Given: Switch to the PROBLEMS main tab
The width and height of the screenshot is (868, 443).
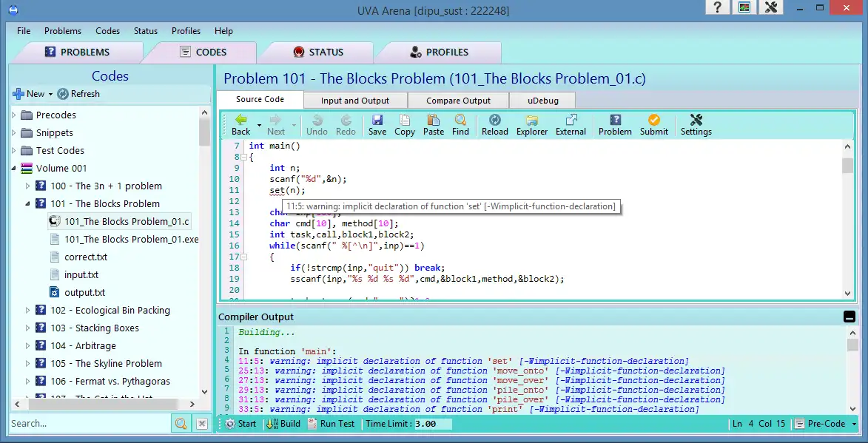Looking at the screenshot, I should pyautogui.click(x=77, y=52).
